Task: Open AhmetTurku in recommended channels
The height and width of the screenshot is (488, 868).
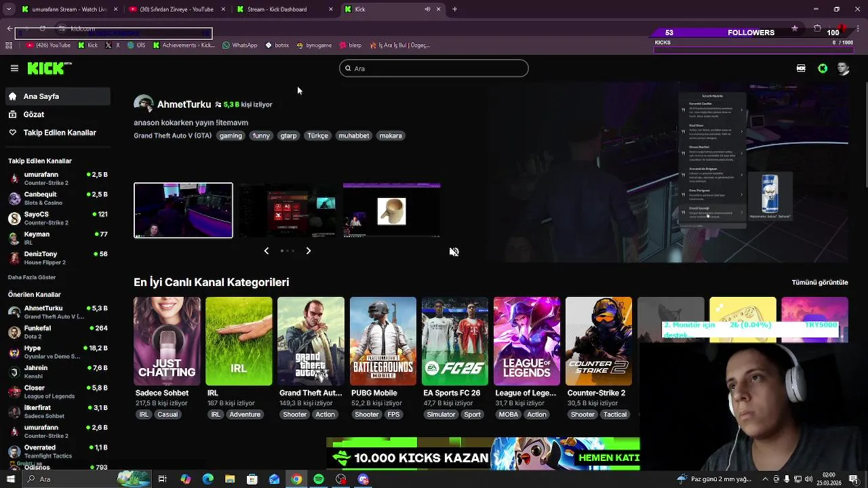Action: (58, 312)
